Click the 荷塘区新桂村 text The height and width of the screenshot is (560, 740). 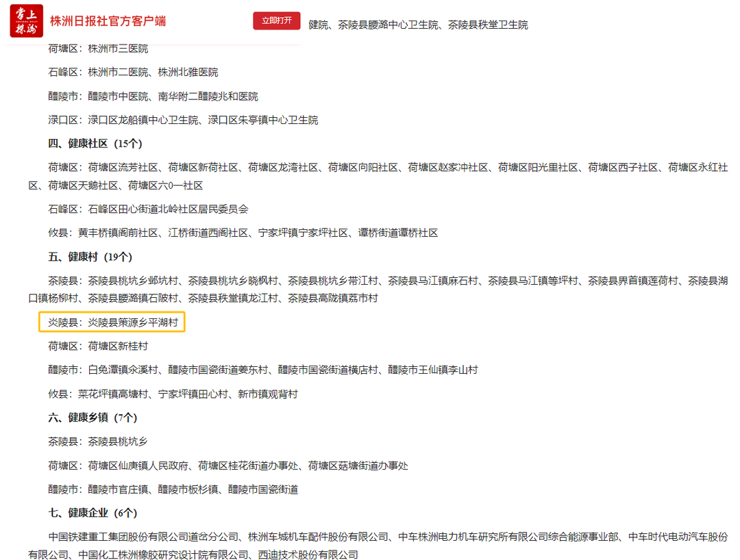118,346
